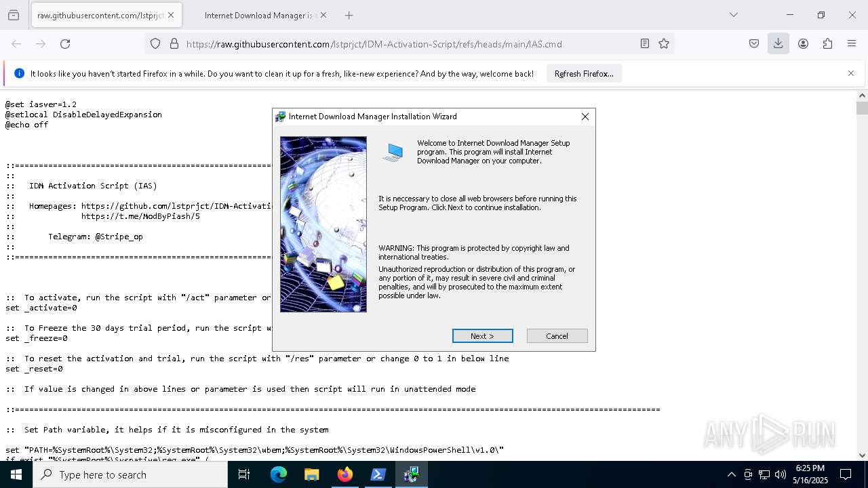Image resolution: width=868 pixels, height=488 pixels.
Task: Click the "@setlocal DisableDelayedExpansion" line
Action: 83,115
